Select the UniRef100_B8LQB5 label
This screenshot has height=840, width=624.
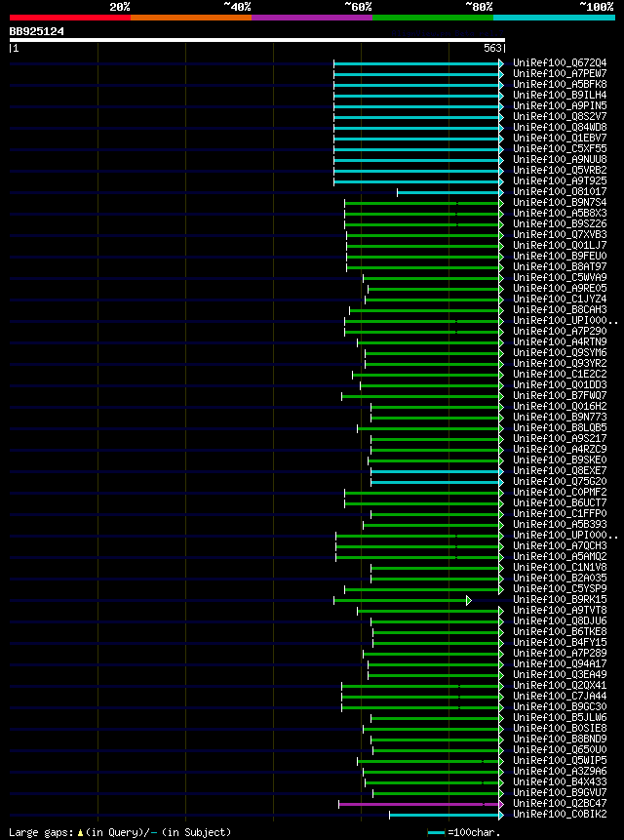click(x=560, y=427)
